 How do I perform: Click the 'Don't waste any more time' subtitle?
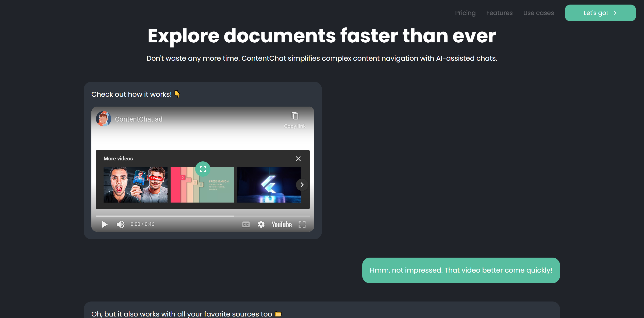click(x=322, y=58)
